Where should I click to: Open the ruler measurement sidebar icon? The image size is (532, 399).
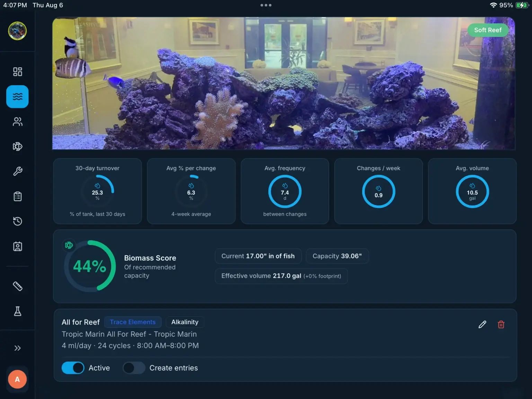point(17,286)
